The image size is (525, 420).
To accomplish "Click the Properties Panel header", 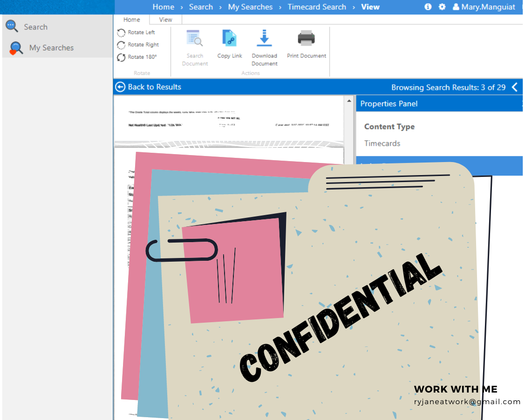I will (439, 104).
